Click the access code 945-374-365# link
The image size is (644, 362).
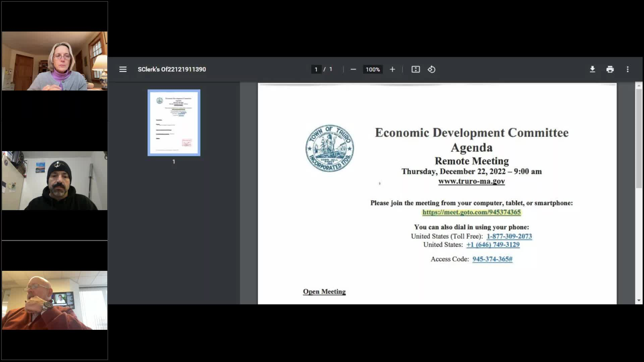492,259
